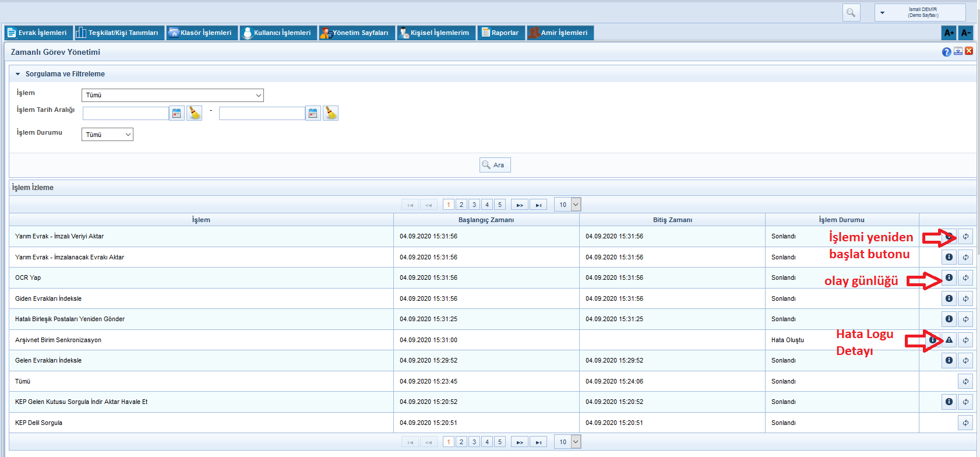The height and width of the screenshot is (457, 980).
Task: Open the Raporlar menu
Action: pyautogui.click(x=501, y=33)
